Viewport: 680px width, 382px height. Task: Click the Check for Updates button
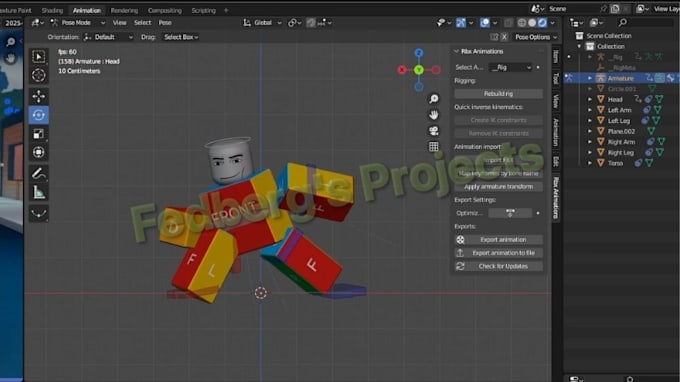(498, 266)
